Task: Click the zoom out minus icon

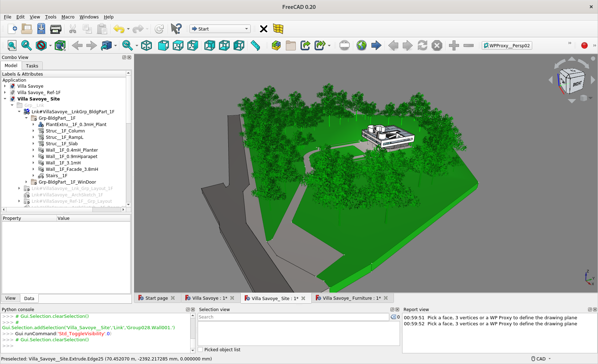Action: point(469,45)
